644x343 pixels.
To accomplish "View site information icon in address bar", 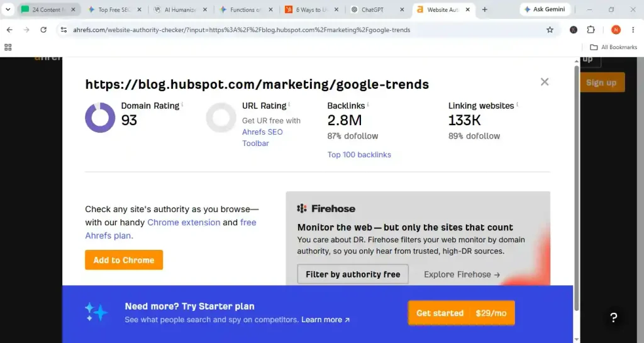I will point(64,30).
